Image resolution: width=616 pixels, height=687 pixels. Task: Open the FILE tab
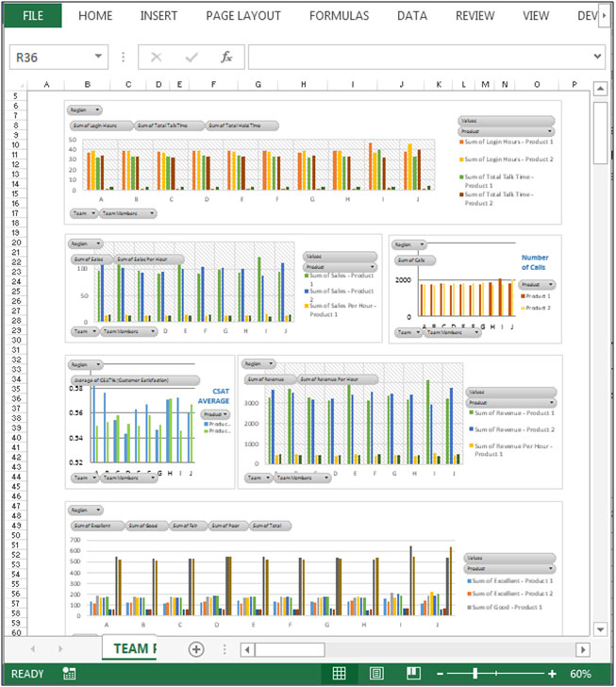(x=33, y=16)
